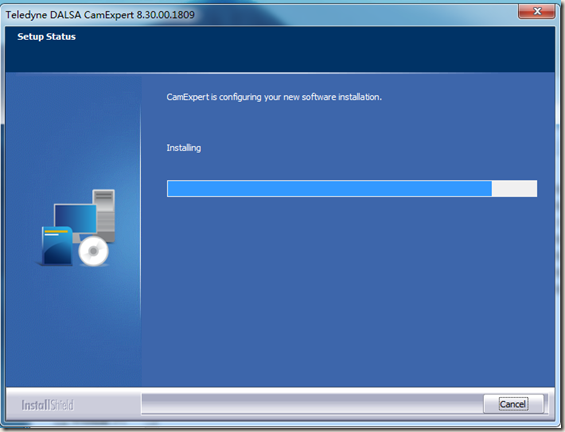The height and width of the screenshot is (432, 565).
Task: Click the Cancel button
Action: point(513,404)
